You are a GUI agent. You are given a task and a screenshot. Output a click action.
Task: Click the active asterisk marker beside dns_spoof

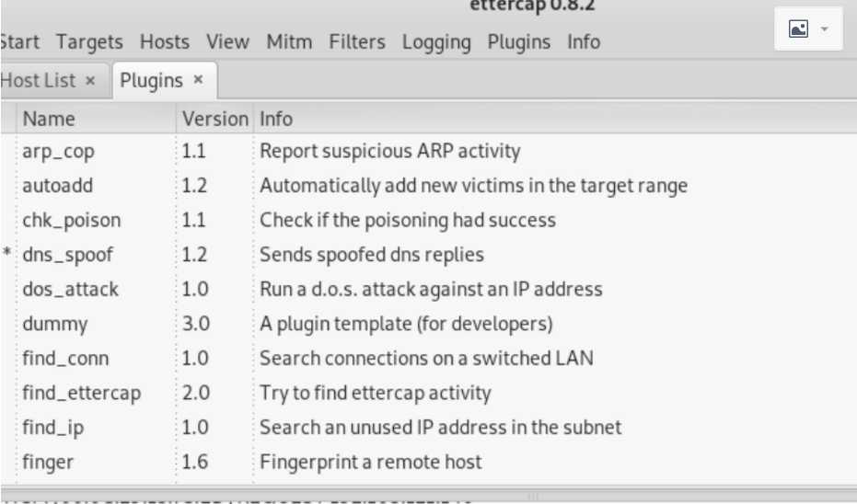[6, 253]
